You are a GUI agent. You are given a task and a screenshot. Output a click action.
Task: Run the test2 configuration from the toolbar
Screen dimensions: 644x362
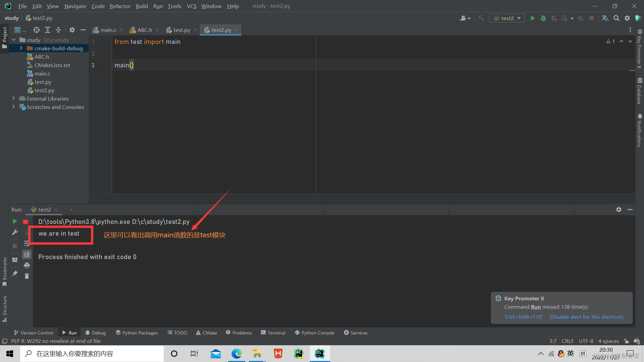[x=533, y=18]
